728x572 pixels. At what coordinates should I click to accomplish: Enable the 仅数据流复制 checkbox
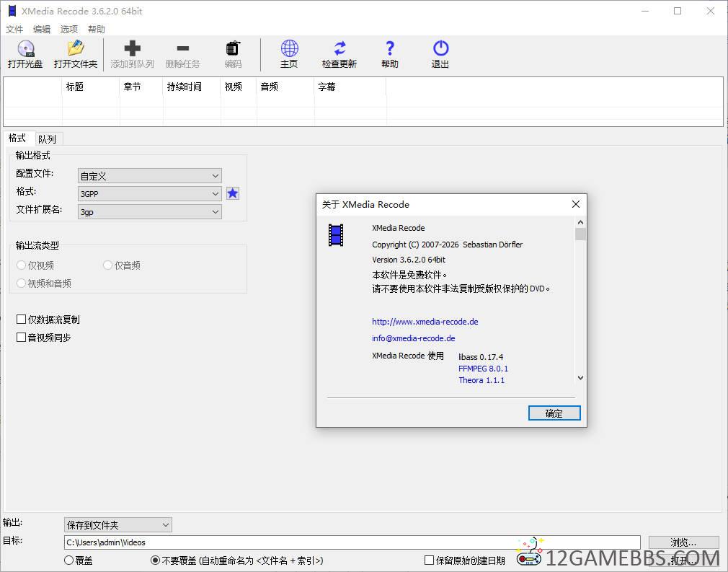(x=22, y=319)
